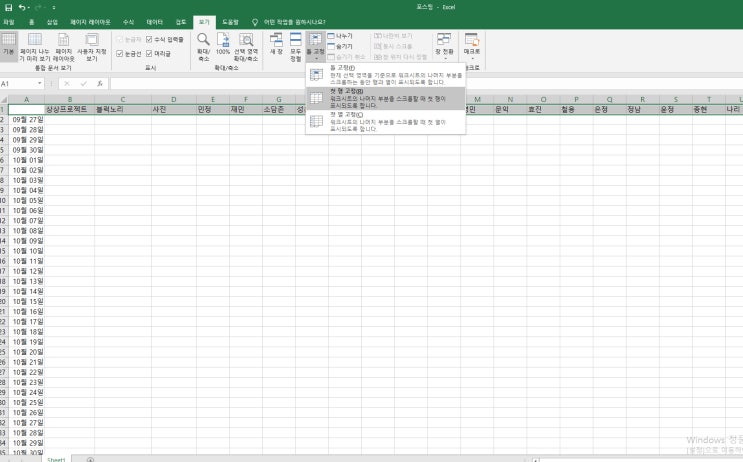This screenshot has height=462, width=743.
Task: Choose 첫 열 고정(C) freeze first column
Action: tap(385, 122)
